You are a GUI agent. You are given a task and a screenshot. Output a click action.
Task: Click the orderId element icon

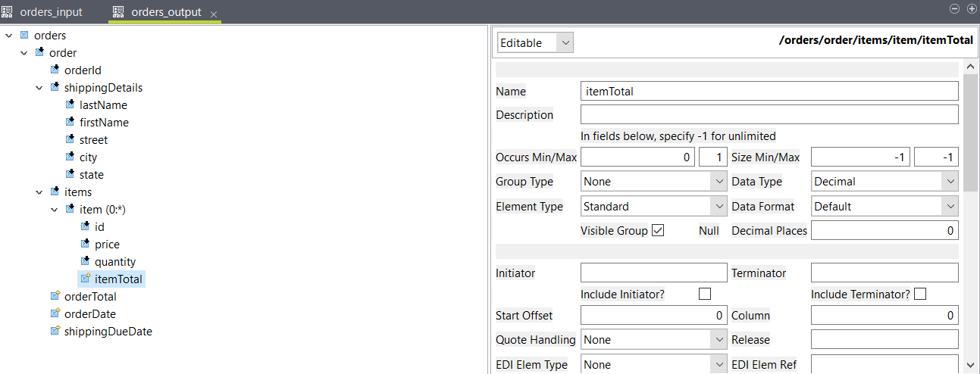click(55, 70)
